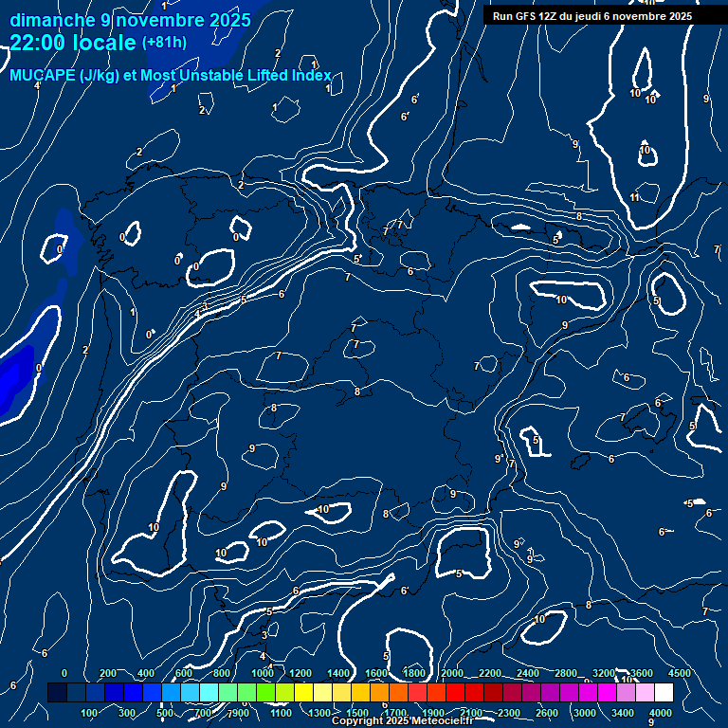Viewport: 728px width, 728px height.
Task: Click the white legend swatch at far right
Action: (664, 692)
